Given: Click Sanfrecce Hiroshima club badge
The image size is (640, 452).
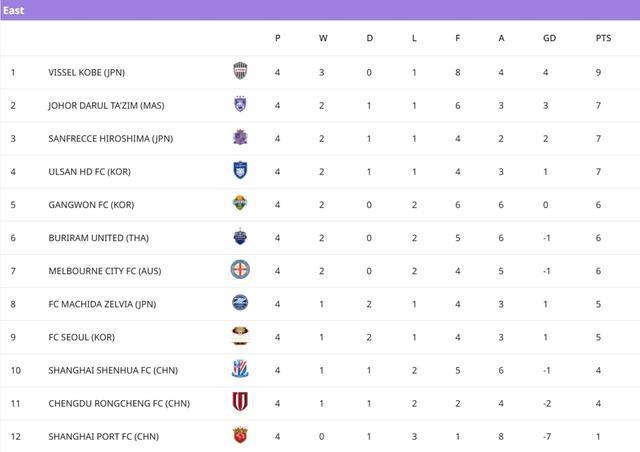Looking at the screenshot, I should tap(240, 137).
